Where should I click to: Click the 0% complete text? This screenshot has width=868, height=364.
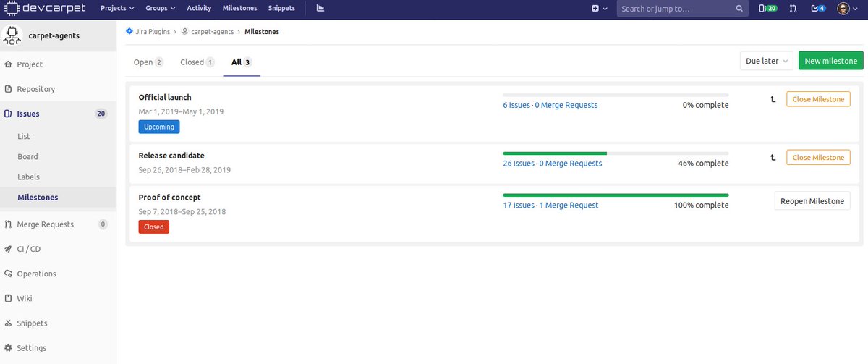tap(705, 105)
